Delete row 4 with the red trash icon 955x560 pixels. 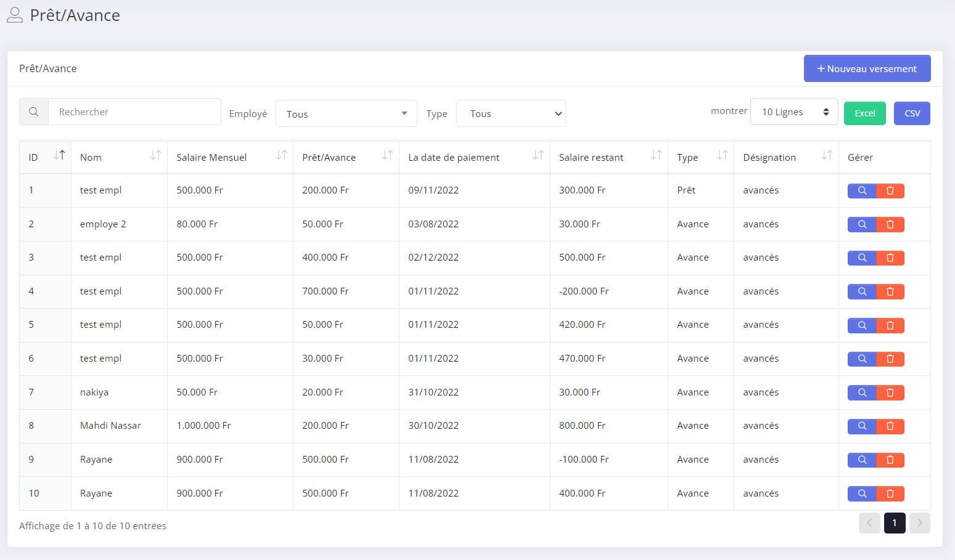tap(890, 291)
